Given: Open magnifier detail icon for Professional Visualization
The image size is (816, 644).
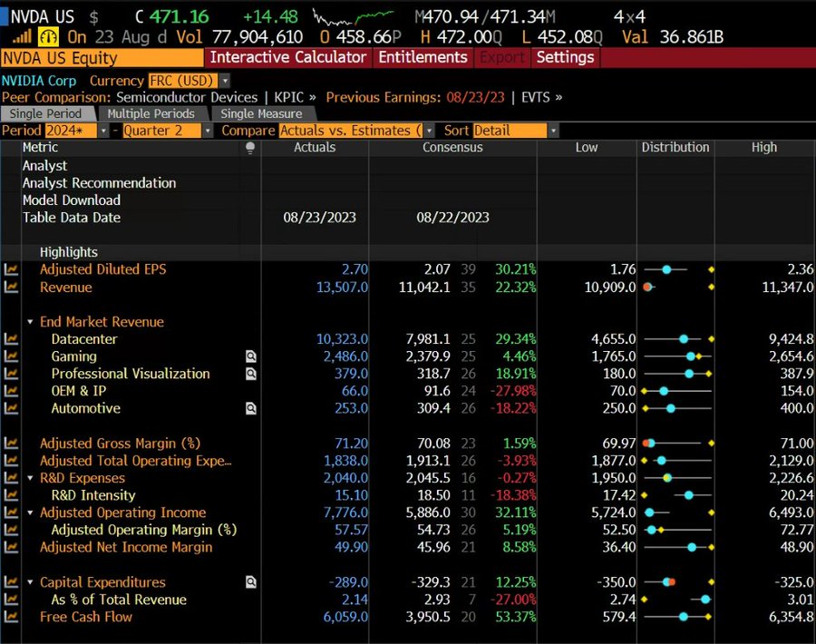Looking at the screenshot, I should tap(251, 374).
